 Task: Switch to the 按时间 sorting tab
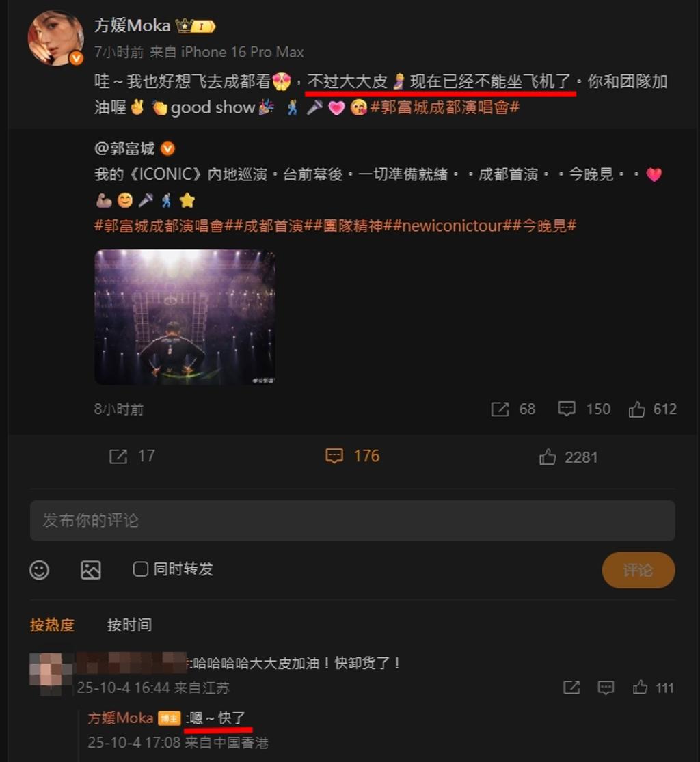pyautogui.click(x=129, y=625)
